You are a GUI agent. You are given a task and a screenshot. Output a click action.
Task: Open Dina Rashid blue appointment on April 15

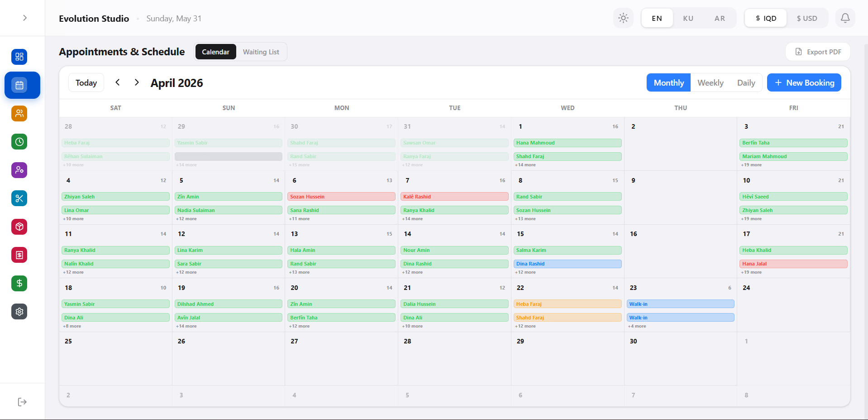tap(568, 264)
